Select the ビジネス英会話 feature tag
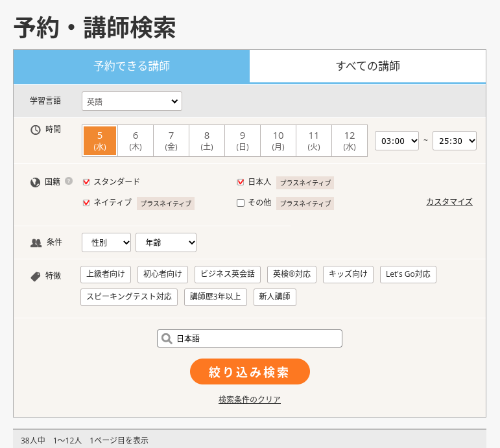Screen dimensions: 500x448 click(228, 274)
